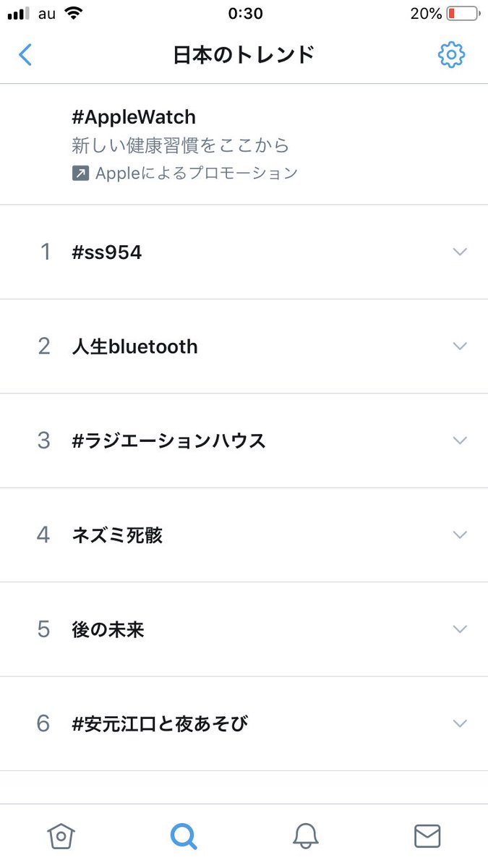Open the promoted #AppleWatch trend

pyautogui.click(x=134, y=117)
